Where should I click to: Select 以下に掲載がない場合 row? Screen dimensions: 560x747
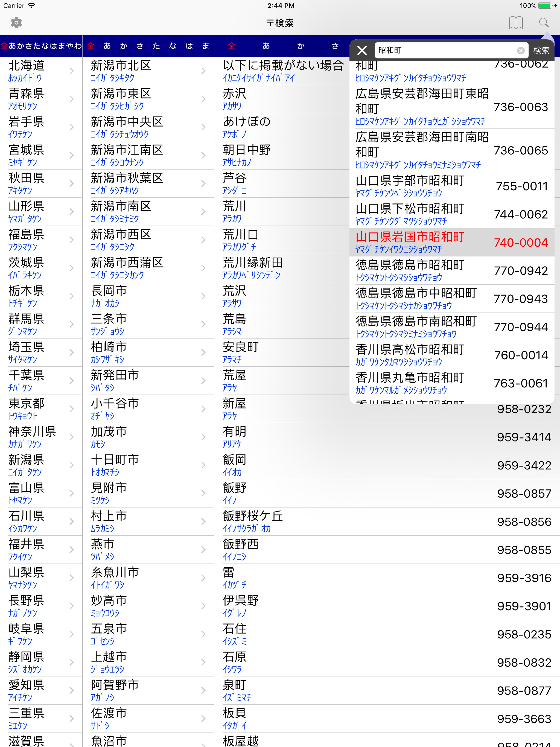click(x=282, y=71)
